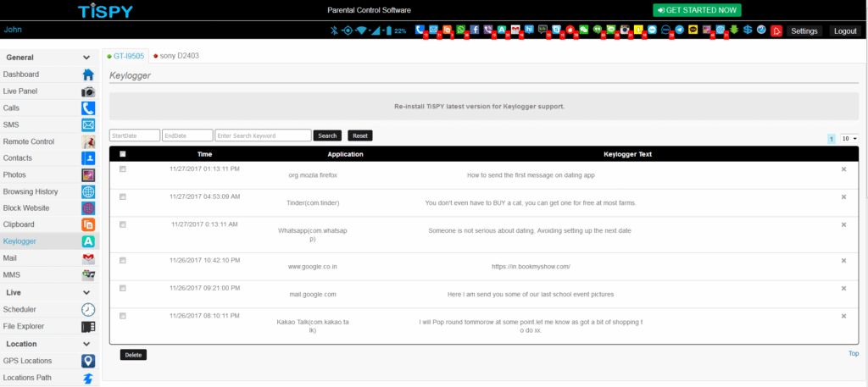Click KakaoTalk yellow icon in top bar
The width and height of the screenshot is (868, 387).
693,30
